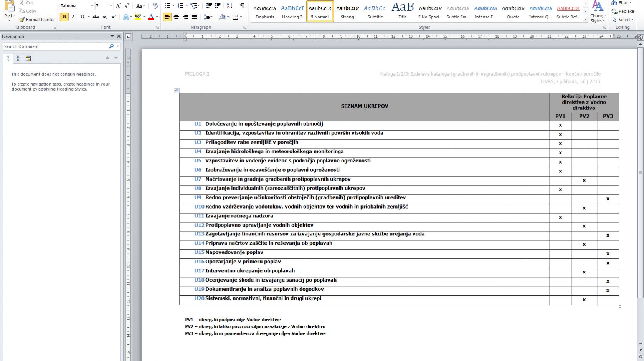Apply yellow text highlight color
Screen dimensions: 644x361
click(138, 17)
